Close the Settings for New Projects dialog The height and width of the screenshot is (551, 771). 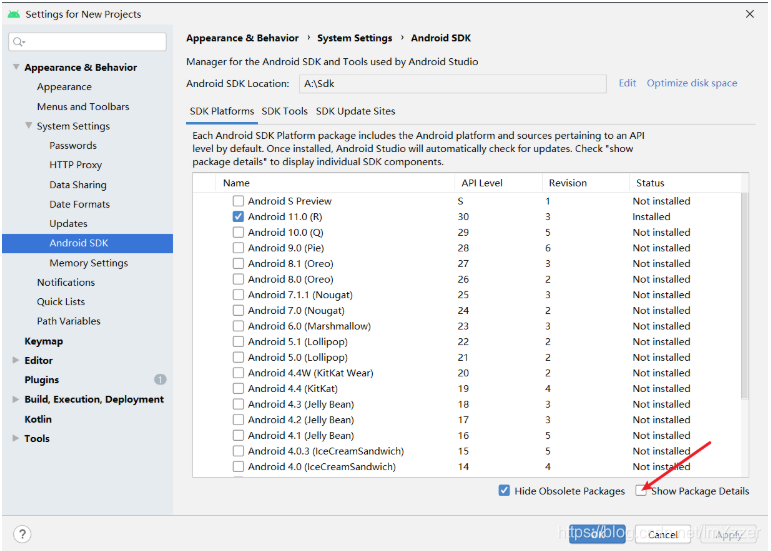pos(749,14)
